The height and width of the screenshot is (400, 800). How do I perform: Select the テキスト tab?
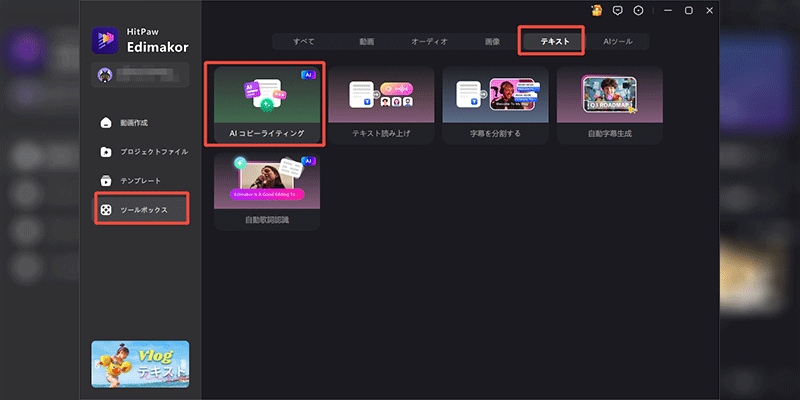(x=550, y=42)
